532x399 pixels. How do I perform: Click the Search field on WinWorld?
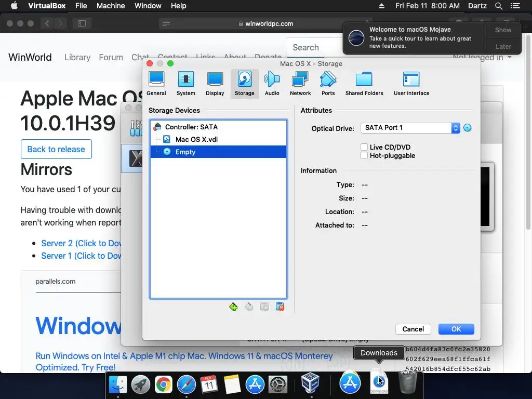[x=315, y=47]
